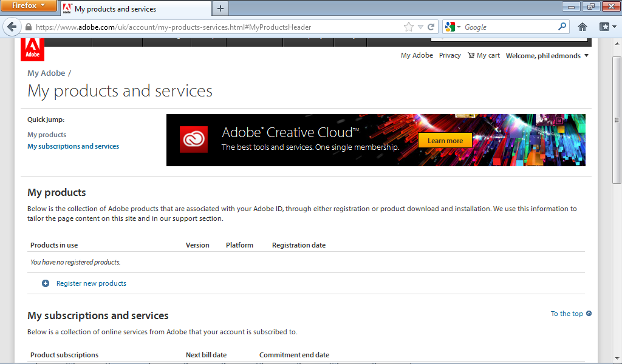622x364 pixels.
Task: Click the up-arrow icon beside To the top
Action: point(589,313)
